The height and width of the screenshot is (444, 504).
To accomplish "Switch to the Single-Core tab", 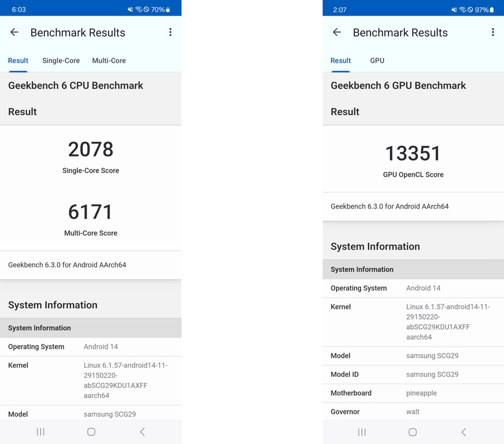I will [x=61, y=61].
